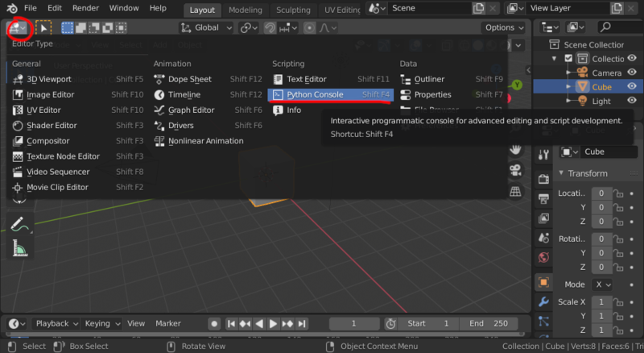
Task: Jump to the end frame button
Action: 302,324
